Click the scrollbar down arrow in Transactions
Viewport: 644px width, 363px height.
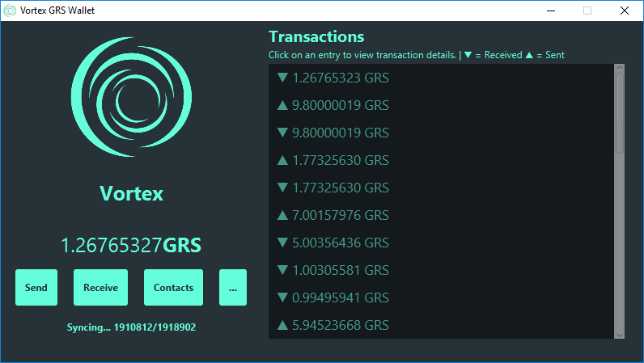tap(620, 335)
